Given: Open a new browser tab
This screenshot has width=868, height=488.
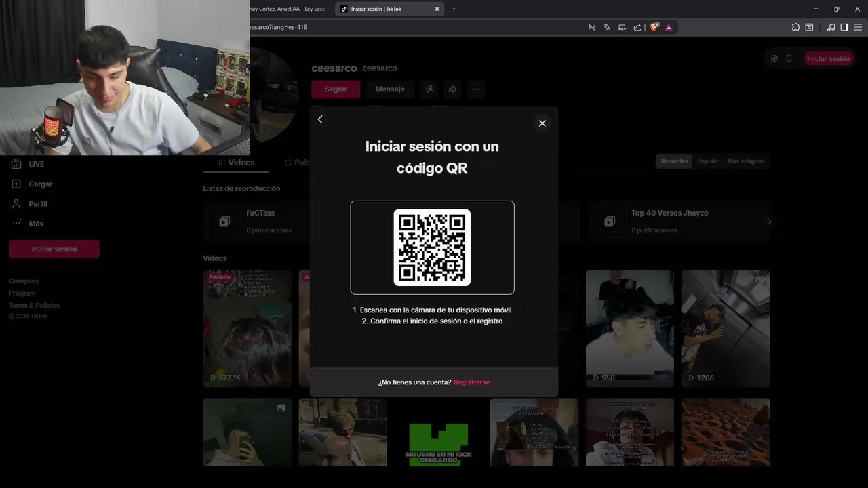Looking at the screenshot, I should [454, 9].
